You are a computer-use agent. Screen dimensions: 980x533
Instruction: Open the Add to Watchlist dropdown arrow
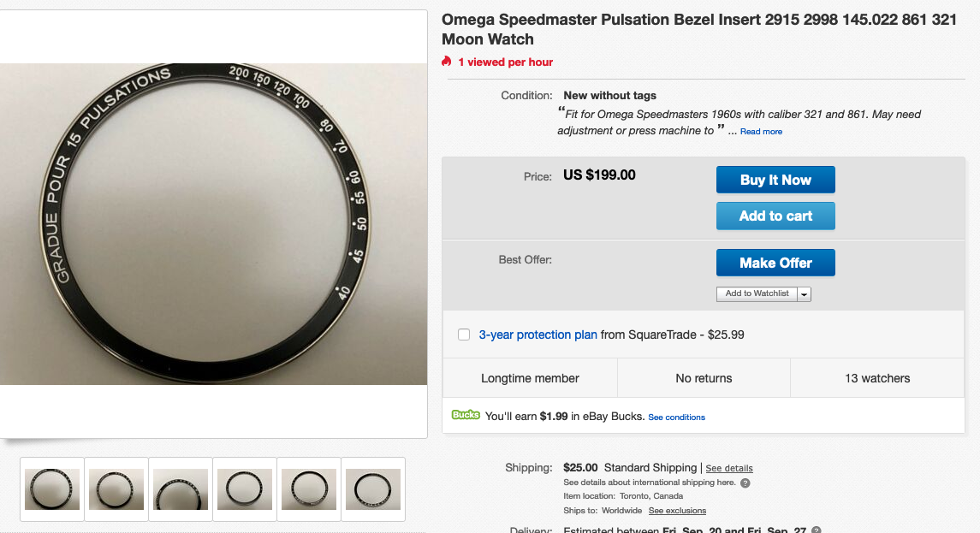click(x=805, y=294)
